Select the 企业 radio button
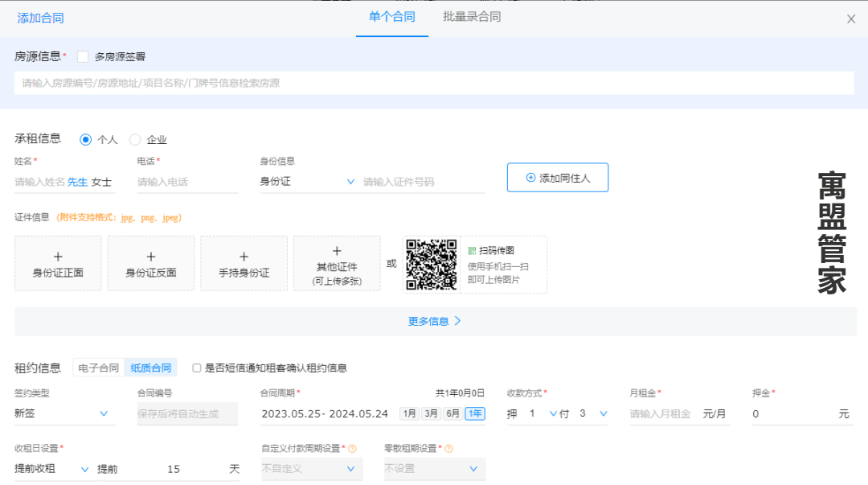 tap(135, 140)
